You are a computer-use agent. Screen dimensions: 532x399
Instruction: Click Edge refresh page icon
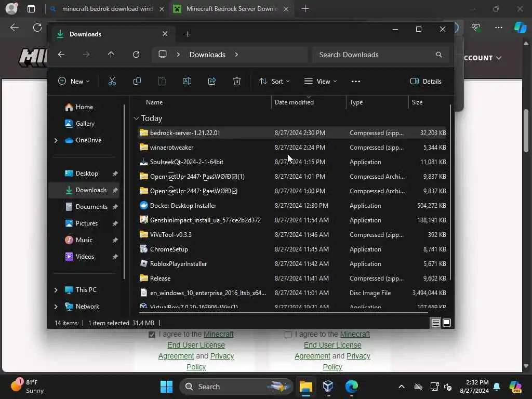coord(37,28)
